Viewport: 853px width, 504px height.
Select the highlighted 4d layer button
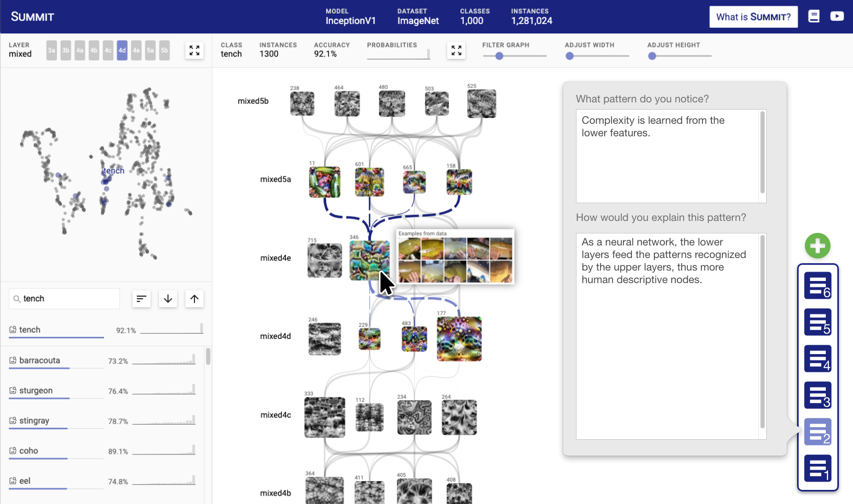click(122, 51)
